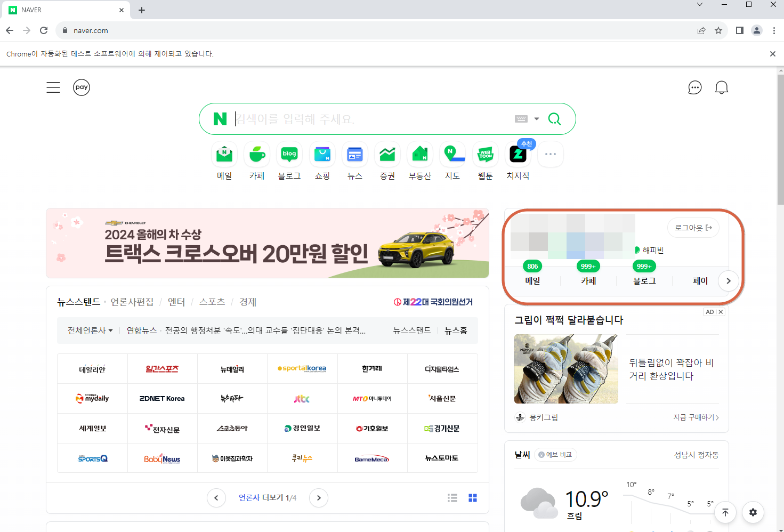The image size is (784, 532).
Task: Expand search bar autocomplete dropdown arrow
Action: [537, 119]
